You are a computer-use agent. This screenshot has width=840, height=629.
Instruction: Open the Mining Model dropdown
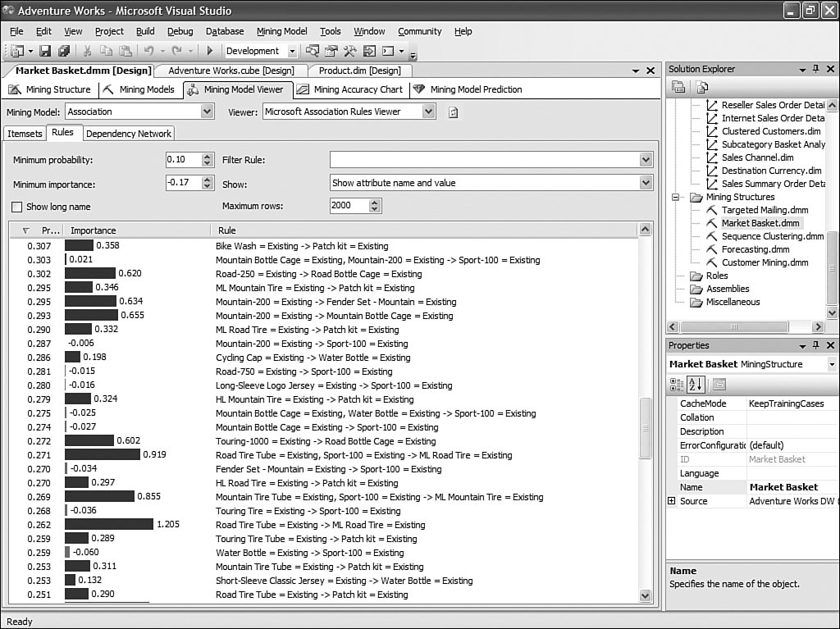click(207, 112)
